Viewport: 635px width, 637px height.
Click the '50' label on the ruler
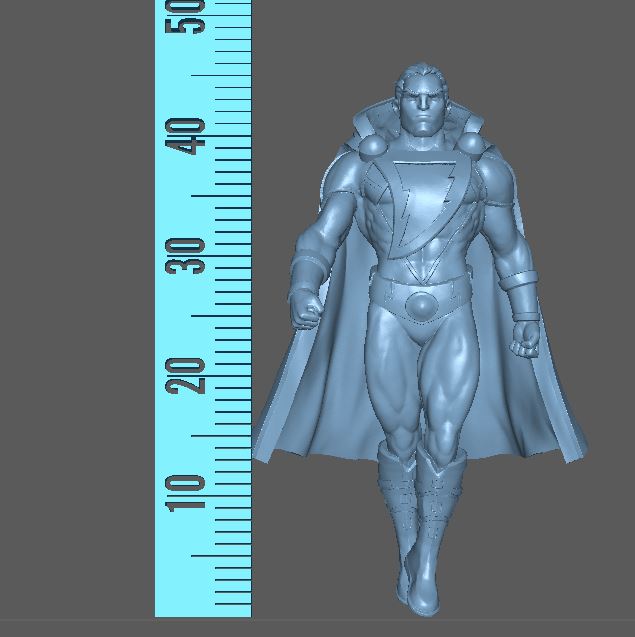(x=185, y=17)
